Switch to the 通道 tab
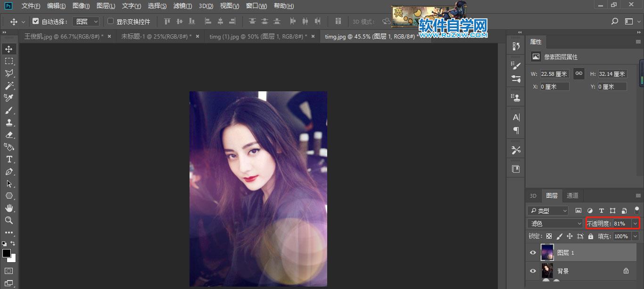Viewport: 644px width, 289px height. tap(572, 196)
